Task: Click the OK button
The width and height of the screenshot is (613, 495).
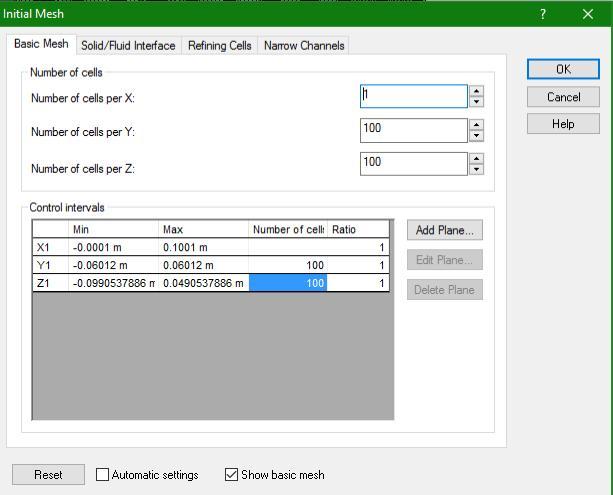Action: coord(563,69)
